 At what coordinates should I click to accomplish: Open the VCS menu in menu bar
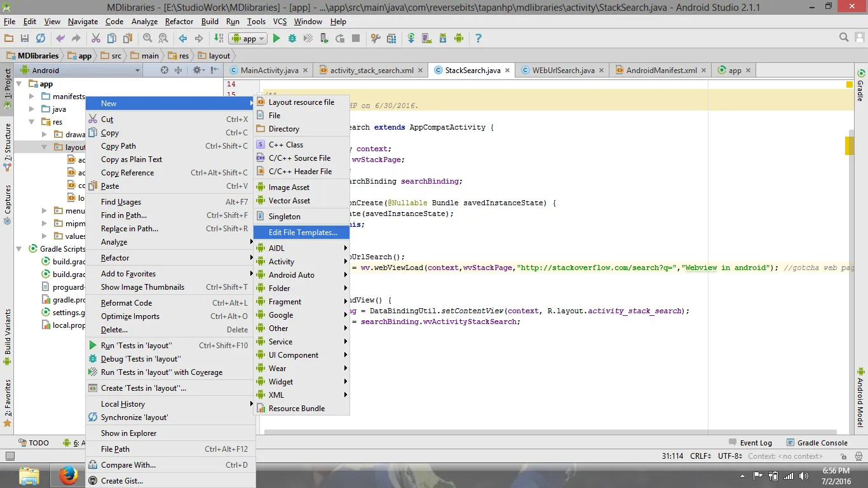click(x=280, y=22)
